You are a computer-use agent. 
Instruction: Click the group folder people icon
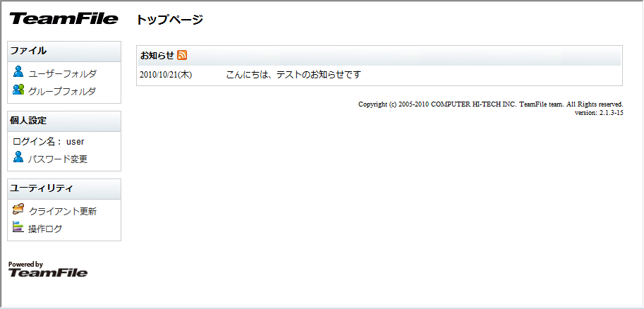coord(18,90)
